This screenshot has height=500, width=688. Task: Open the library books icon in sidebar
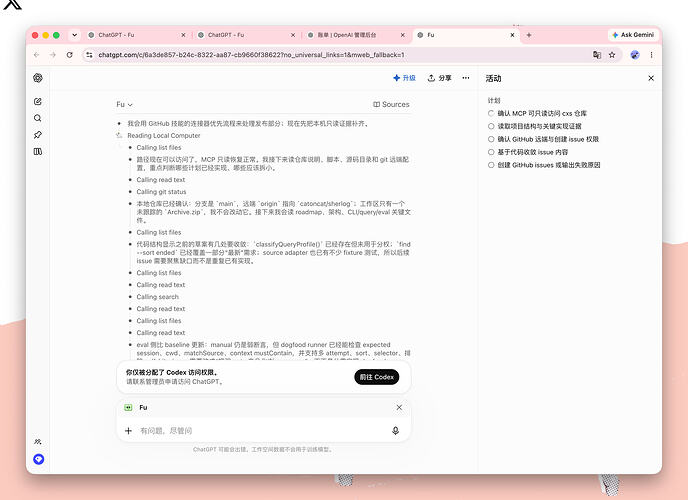coord(38,151)
